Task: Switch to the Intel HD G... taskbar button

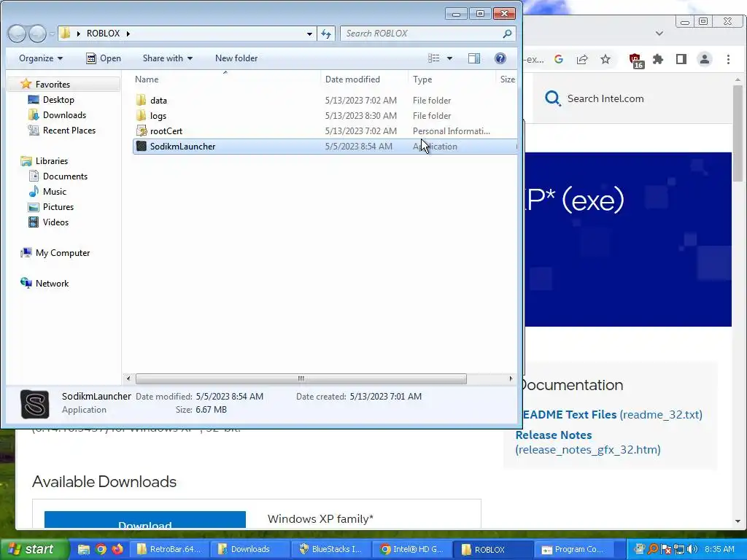Action: (x=412, y=549)
